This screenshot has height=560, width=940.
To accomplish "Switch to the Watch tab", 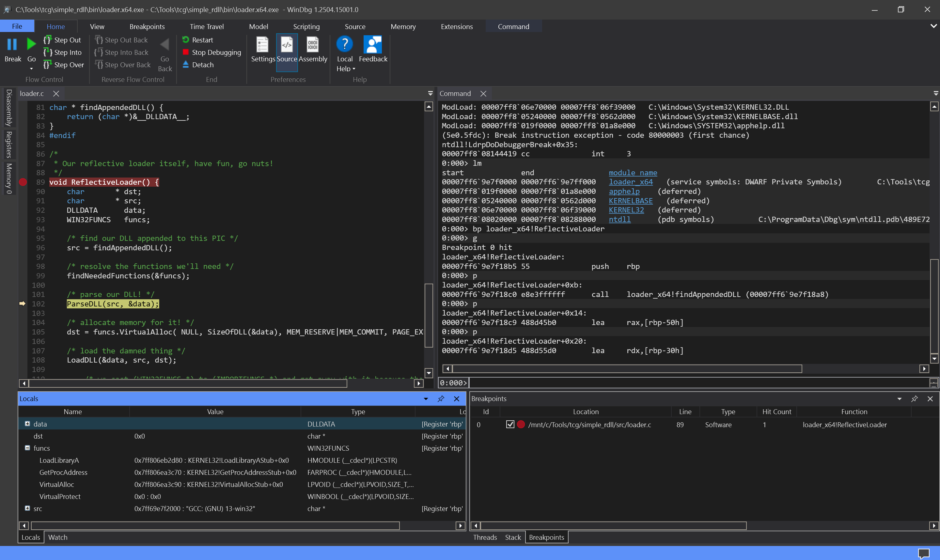I will click(58, 537).
